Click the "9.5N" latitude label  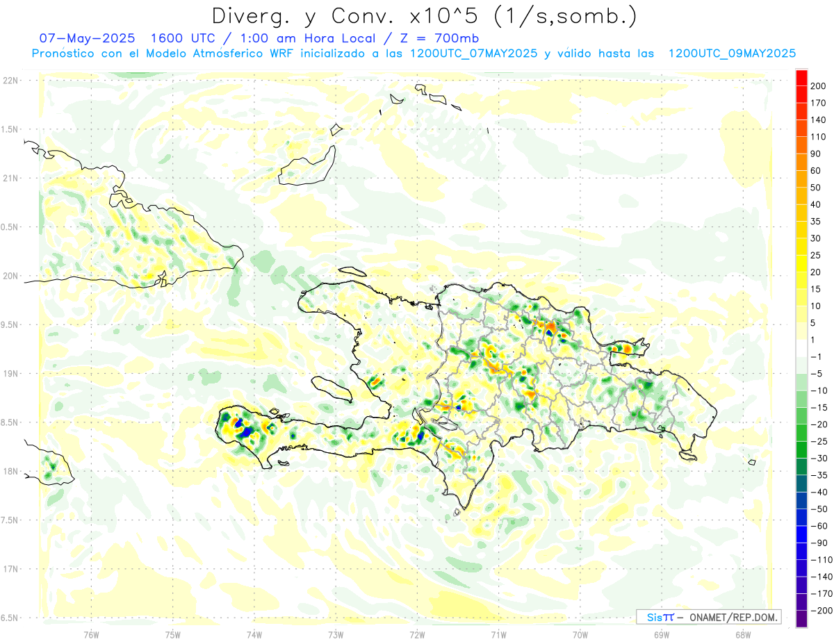[10, 325]
